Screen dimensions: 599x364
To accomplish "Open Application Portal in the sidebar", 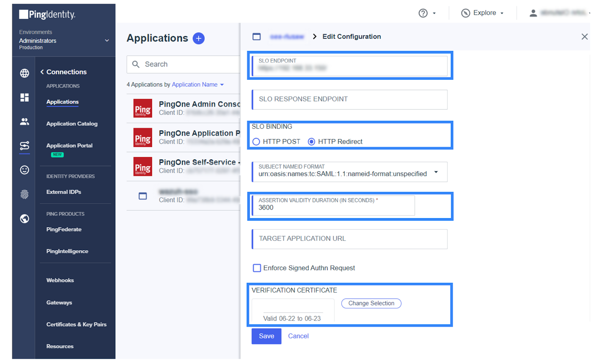I will [x=69, y=146].
